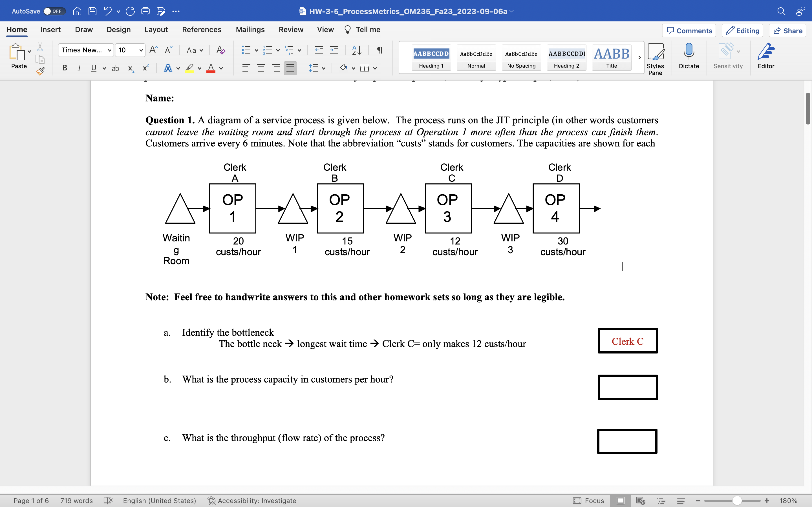
Task: Expand the font color dropdown arrow
Action: click(x=221, y=68)
